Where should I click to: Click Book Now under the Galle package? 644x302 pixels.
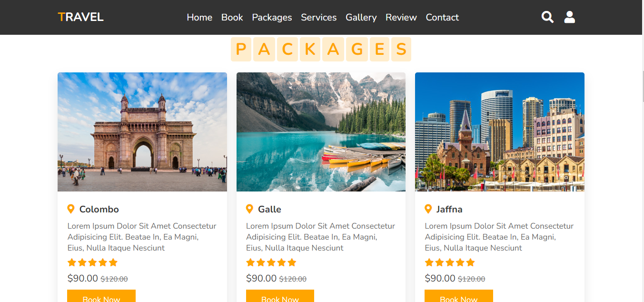pyautogui.click(x=280, y=298)
